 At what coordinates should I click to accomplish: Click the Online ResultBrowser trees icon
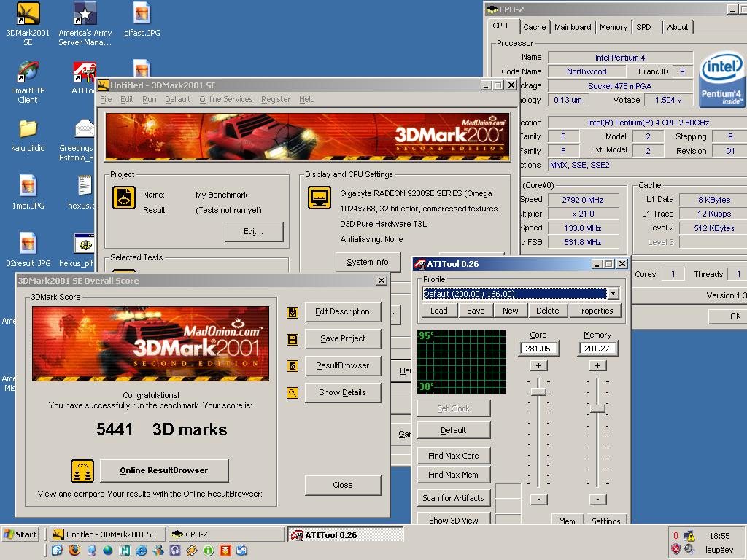pyautogui.click(x=82, y=471)
